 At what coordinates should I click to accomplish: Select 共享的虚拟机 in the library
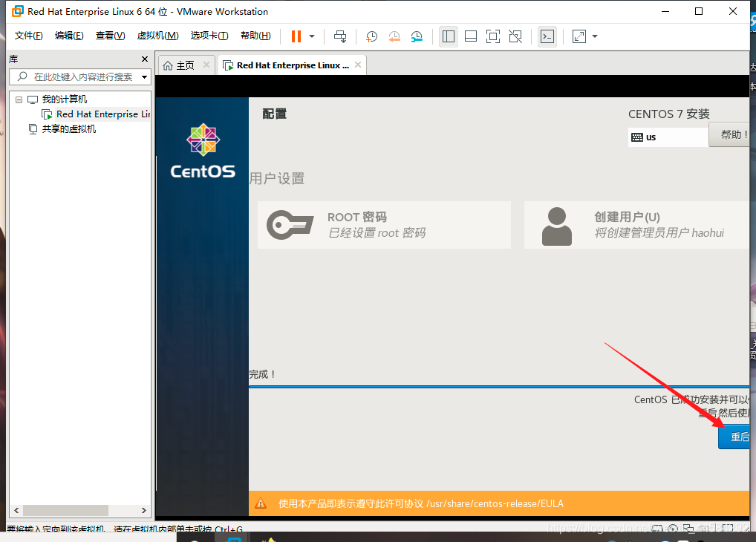[x=69, y=128]
